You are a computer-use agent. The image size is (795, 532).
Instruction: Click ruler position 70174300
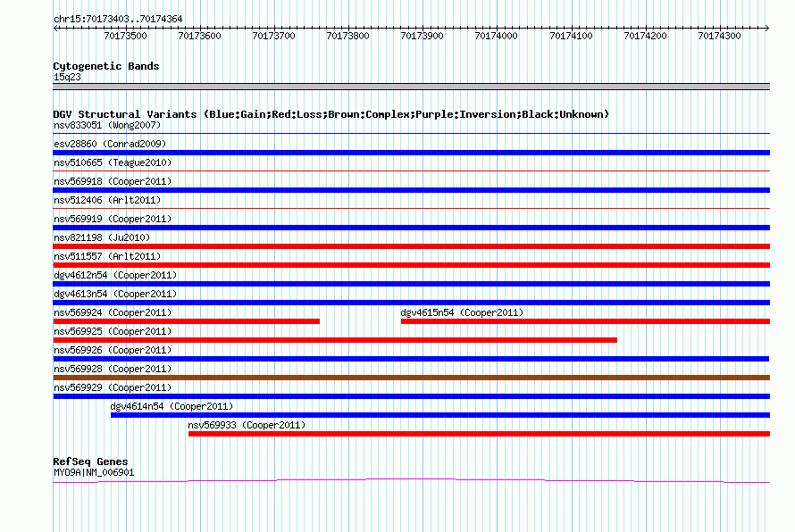pos(719,36)
